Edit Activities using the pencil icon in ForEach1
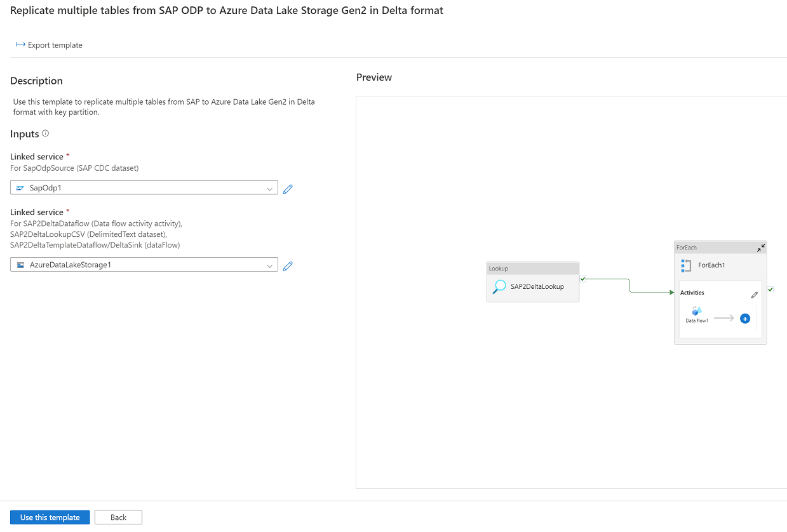Screen dimensions: 787x532 (754, 294)
